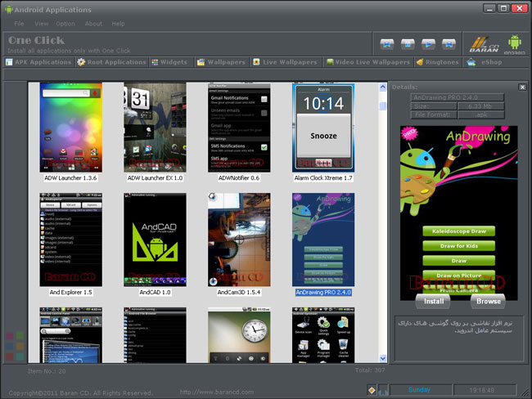Jump to the first track button
This screenshot has width=532, height=399.
coord(387,44)
